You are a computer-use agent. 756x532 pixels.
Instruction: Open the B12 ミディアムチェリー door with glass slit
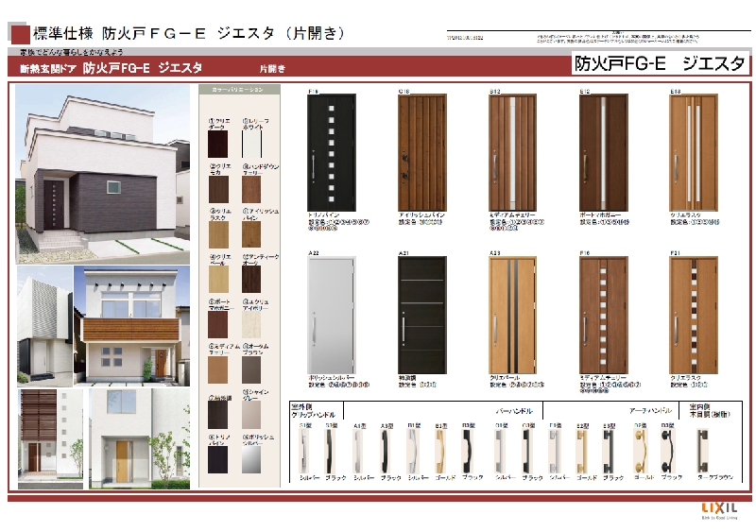pos(512,152)
